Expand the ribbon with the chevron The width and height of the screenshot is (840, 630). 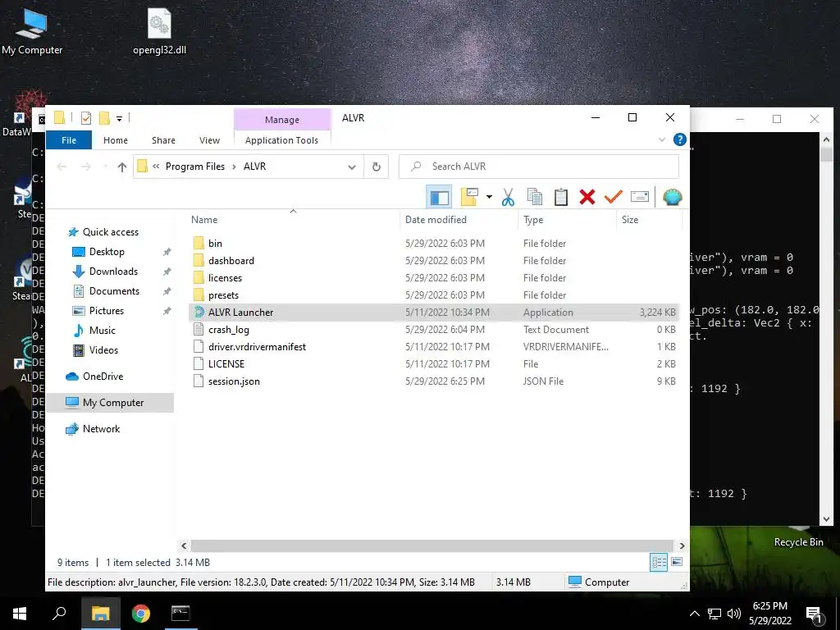[x=662, y=139]
